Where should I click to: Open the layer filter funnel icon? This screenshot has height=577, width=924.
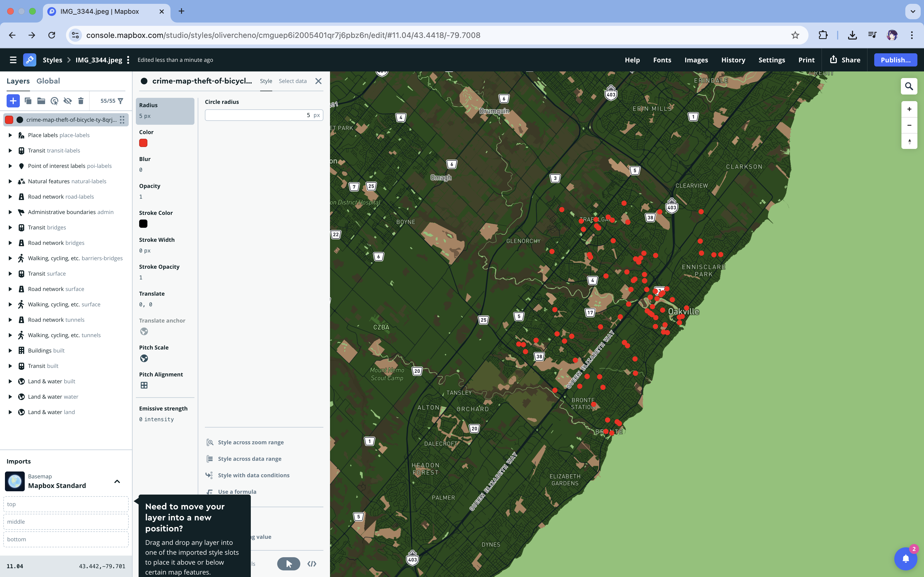tap(121, 101)
